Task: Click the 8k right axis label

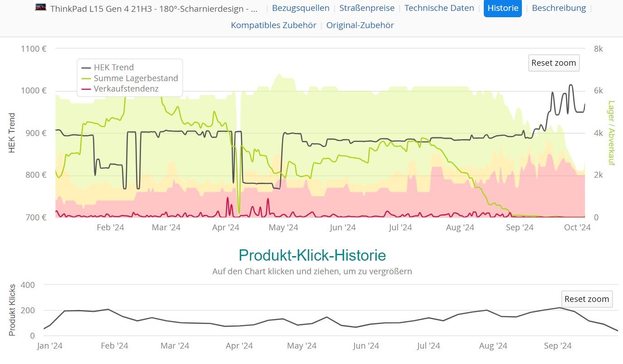Action: [599, 49]
